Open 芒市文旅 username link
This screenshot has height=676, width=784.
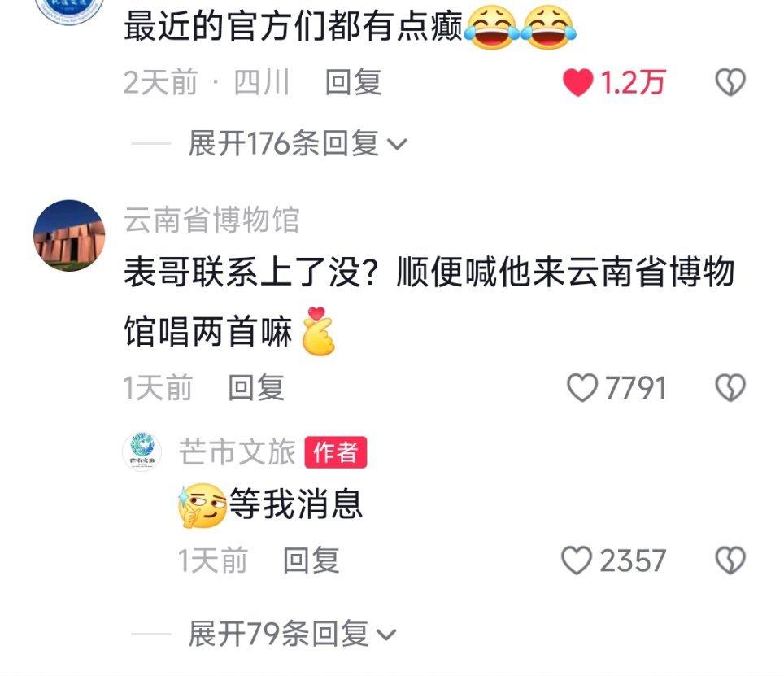(x=237, y=452)
